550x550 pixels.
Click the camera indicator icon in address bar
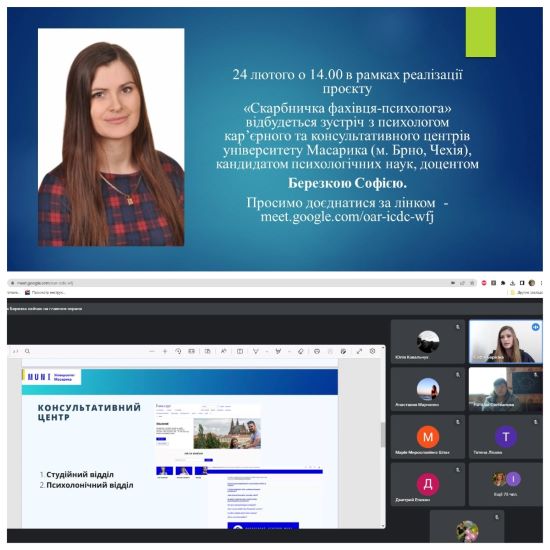click(453, 283)
